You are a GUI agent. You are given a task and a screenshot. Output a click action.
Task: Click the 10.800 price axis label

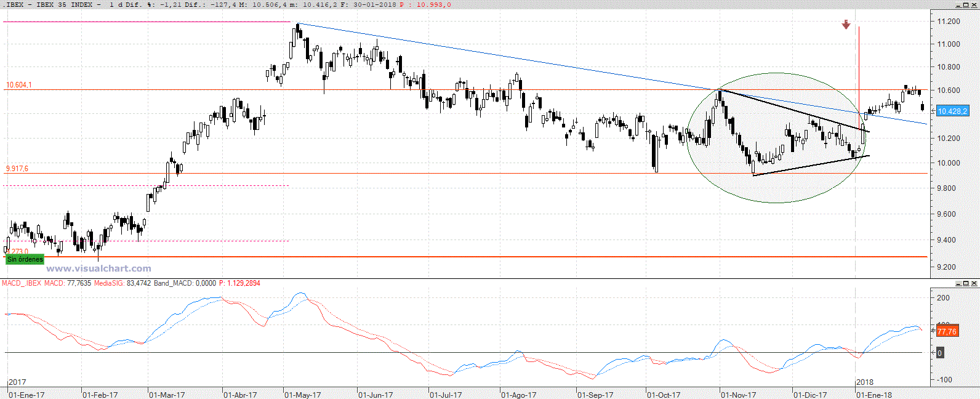(949, 66)
